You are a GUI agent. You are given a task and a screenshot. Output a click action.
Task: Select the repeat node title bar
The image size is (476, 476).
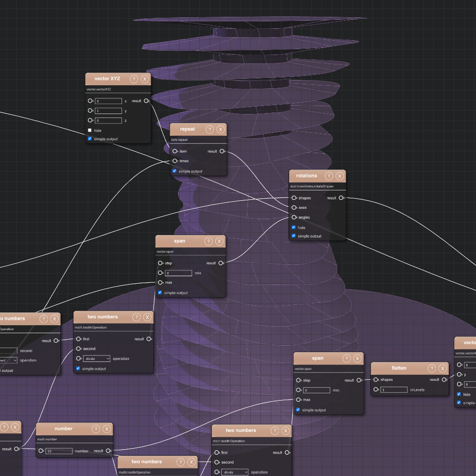coord(198,129)
